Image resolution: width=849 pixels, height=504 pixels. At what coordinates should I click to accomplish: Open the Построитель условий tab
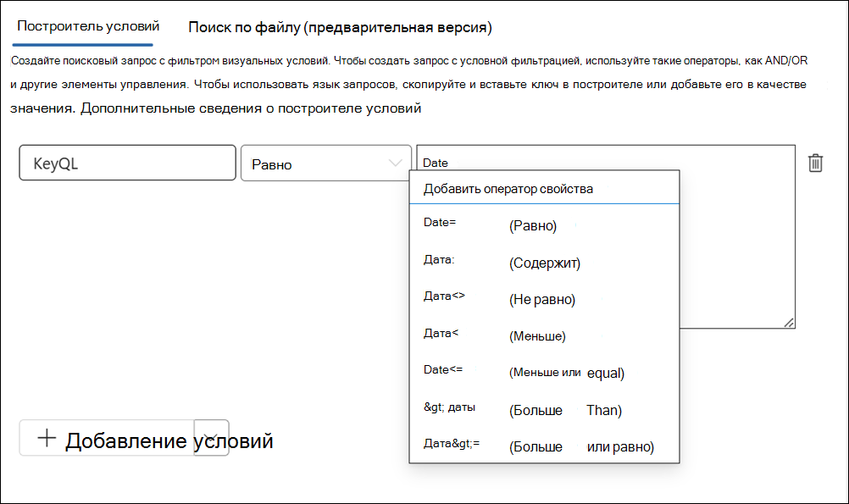pyautogui.click(x=82, y=26)
